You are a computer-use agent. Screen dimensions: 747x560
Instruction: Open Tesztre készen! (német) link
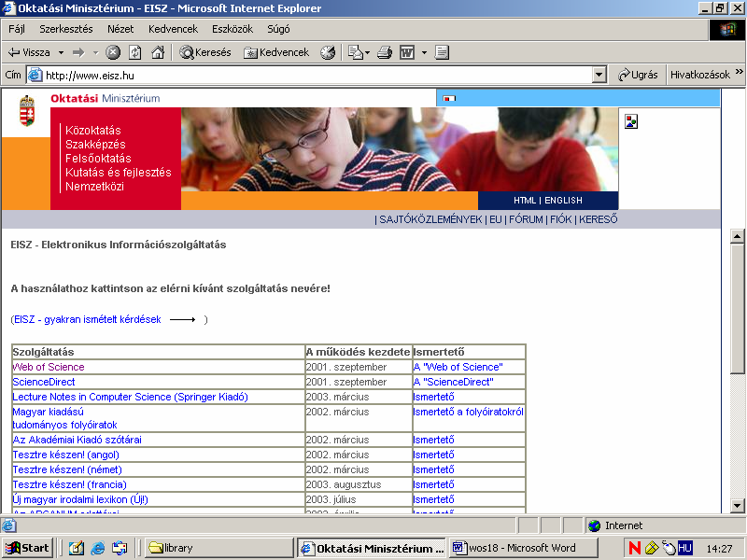[x=67, y=469]
